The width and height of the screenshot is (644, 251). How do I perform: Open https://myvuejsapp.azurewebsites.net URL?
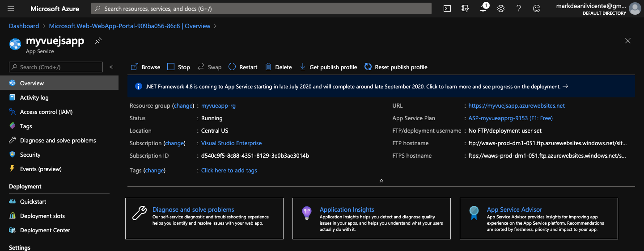[x=517, y=106]
